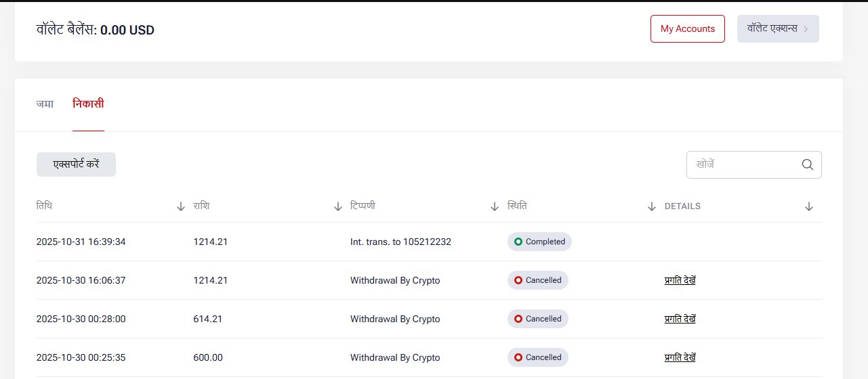
Task: Select the Int. trans. to 105212232 row
Action: click(x=400, y=242)
